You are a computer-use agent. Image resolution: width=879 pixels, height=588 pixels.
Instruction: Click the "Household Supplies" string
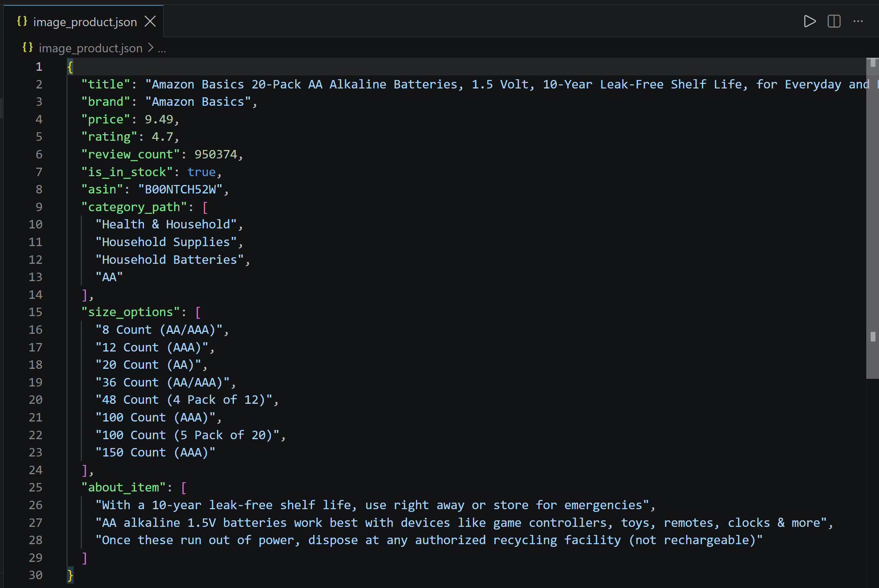(166, 242)
